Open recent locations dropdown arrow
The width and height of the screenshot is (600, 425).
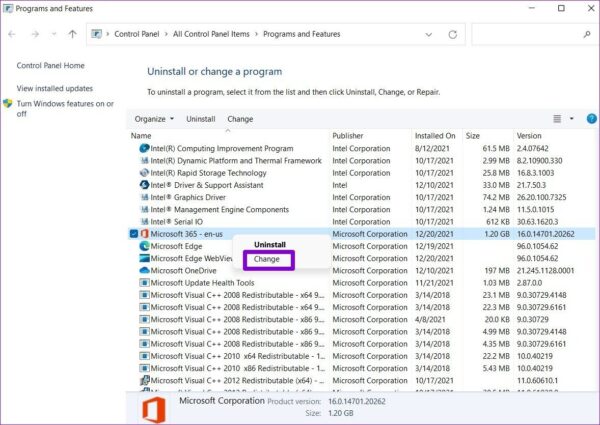[54, 34]
